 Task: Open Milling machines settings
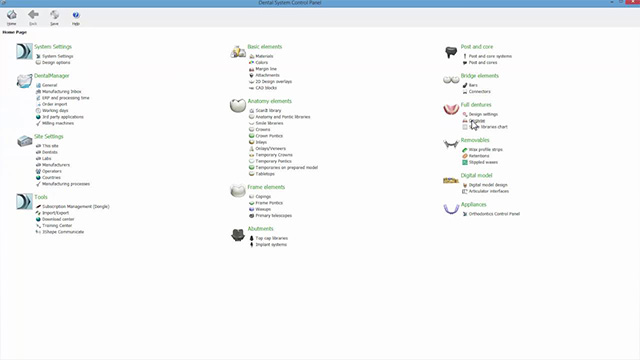click(x=58, y=123)
